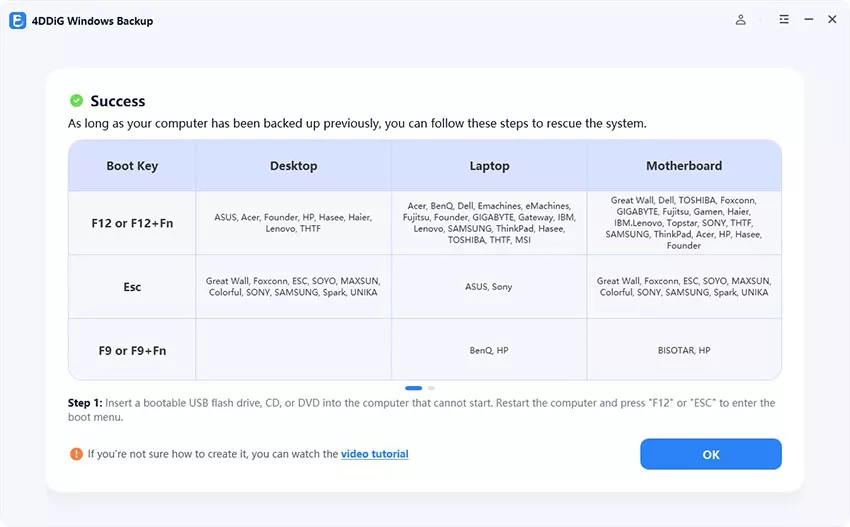This screenshot has height=527, width=850.
Task: Open the user account icon
Action: [x=740, y=20]
